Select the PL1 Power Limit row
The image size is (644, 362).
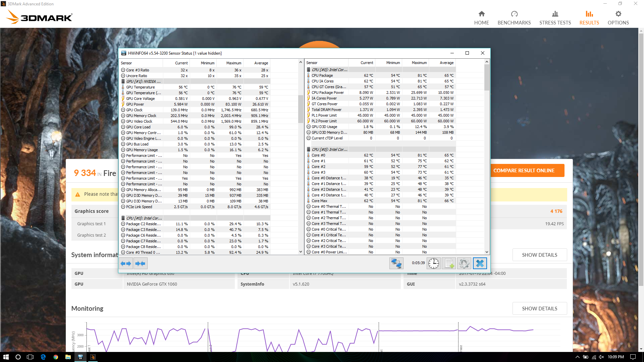tap(380, 115)
